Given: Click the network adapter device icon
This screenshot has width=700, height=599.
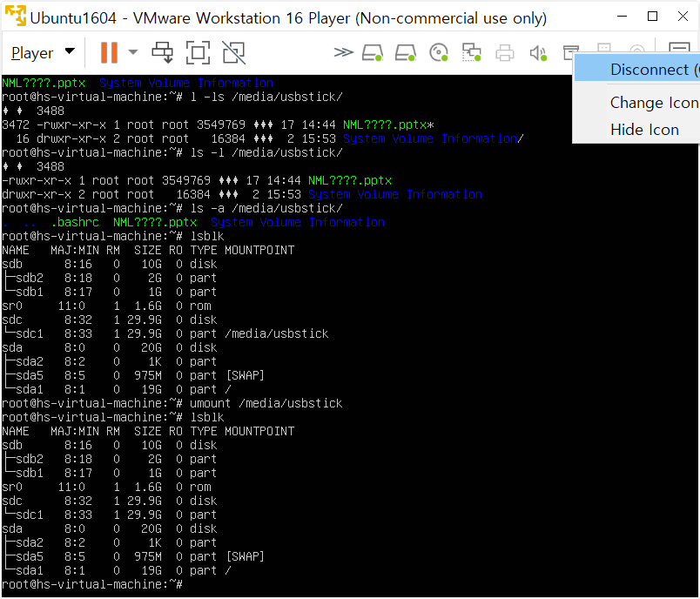Looking at the screenshot, I should point(471,52).
